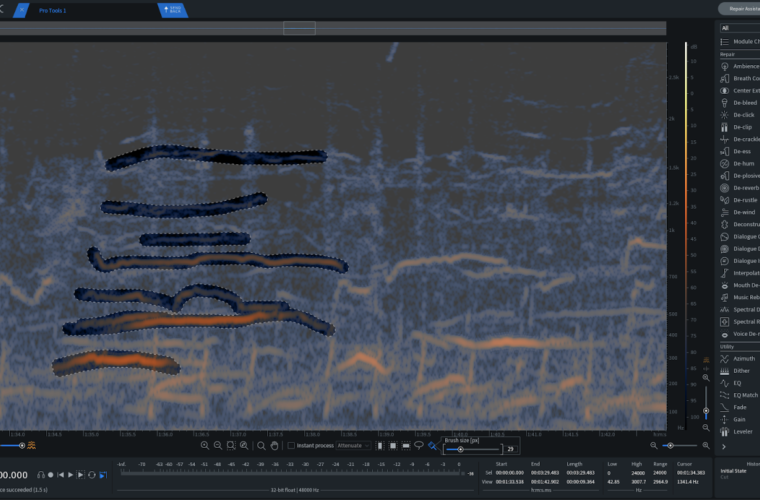Open the De-click module
Image resolution: width=760 pixels, height=500 pixels.
[744, 115]
